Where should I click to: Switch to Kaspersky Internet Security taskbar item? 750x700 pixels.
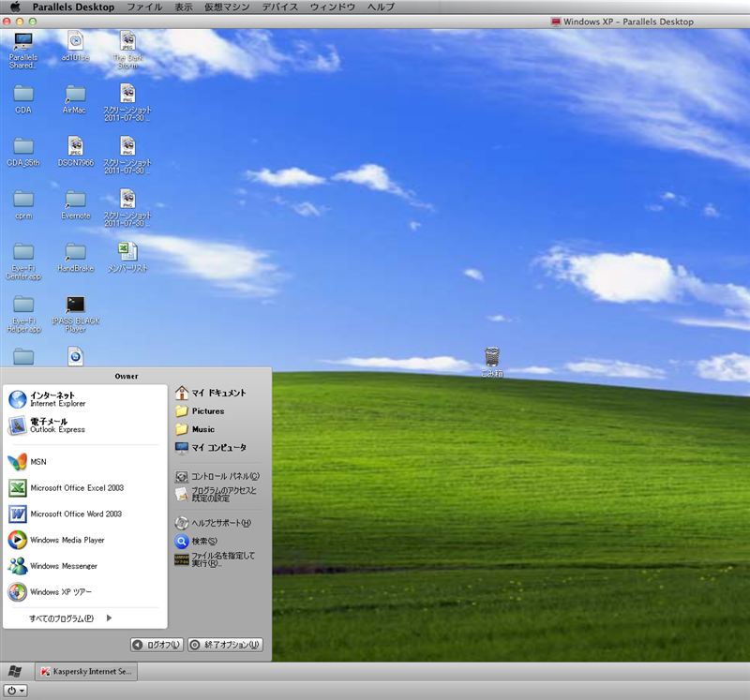[86, 671]
